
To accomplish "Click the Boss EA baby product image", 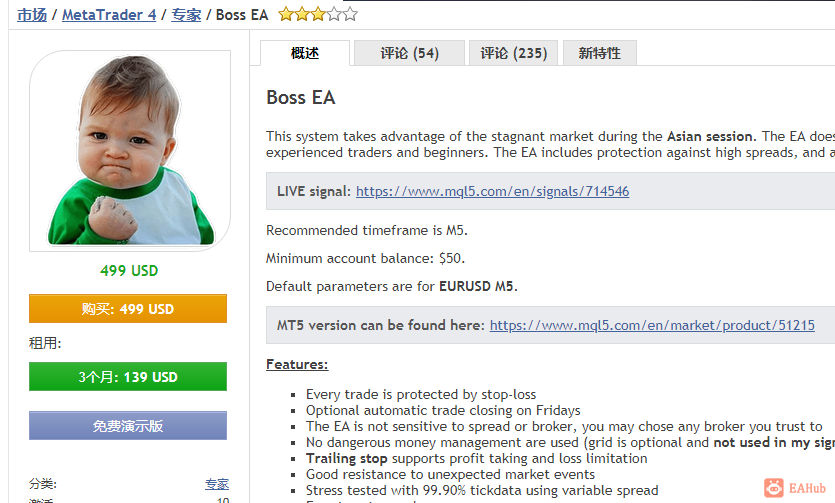I will tap(130, 151).
